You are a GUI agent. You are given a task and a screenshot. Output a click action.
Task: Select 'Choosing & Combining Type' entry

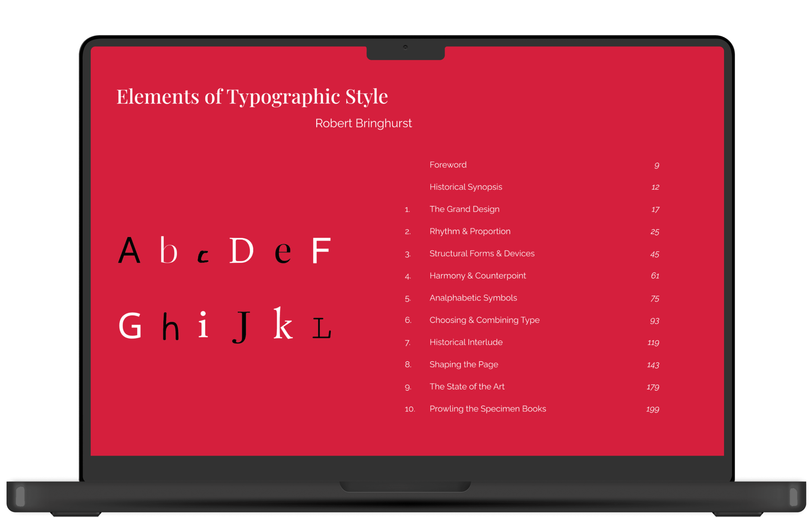point(484,320)
